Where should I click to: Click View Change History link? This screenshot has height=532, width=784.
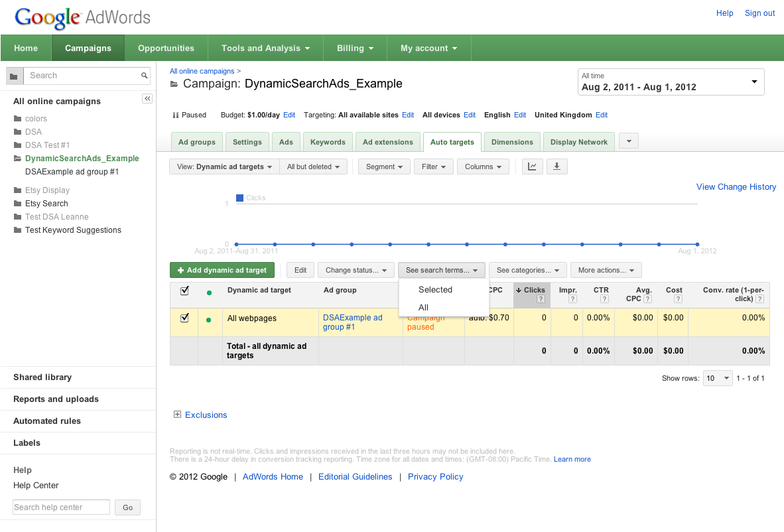coord(736,186)
